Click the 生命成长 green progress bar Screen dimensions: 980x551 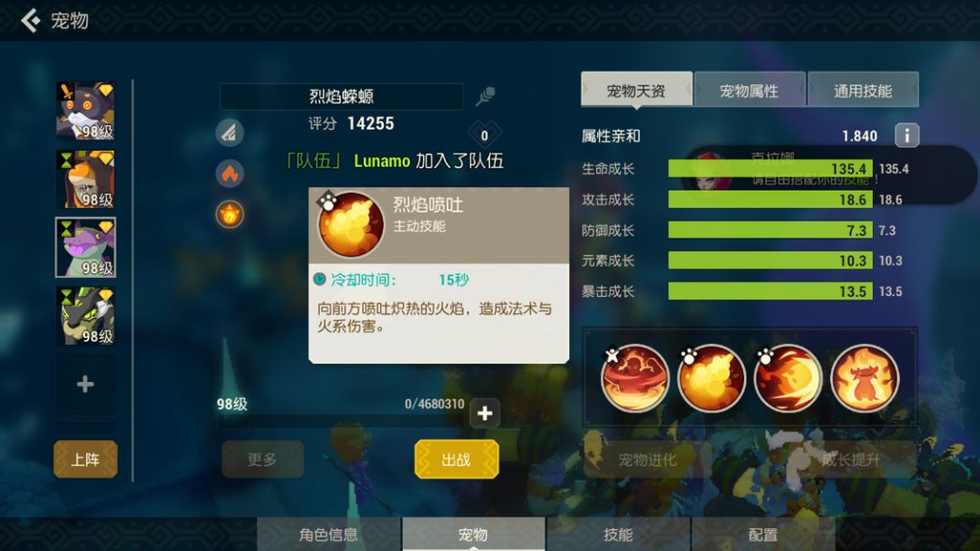770,169
